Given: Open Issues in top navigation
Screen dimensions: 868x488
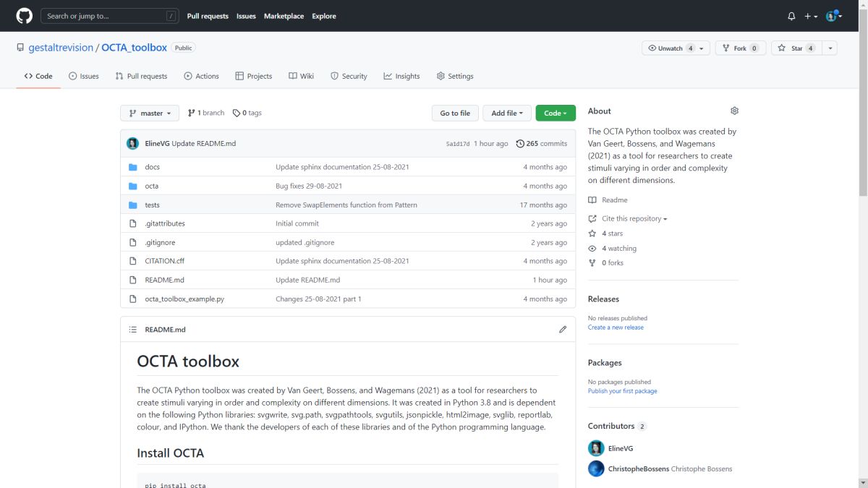Looking at the screenshot, I should (246, 16).
